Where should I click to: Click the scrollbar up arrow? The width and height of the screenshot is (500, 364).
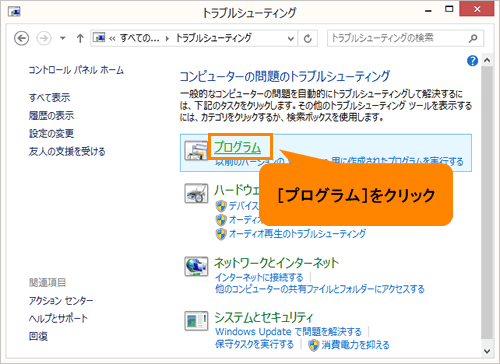pyautogui.click(x=487, y=60)
